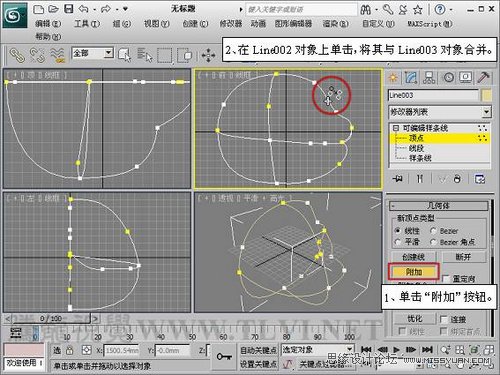
Task: Pin the modifier stack icon
Action: [397, 179]
